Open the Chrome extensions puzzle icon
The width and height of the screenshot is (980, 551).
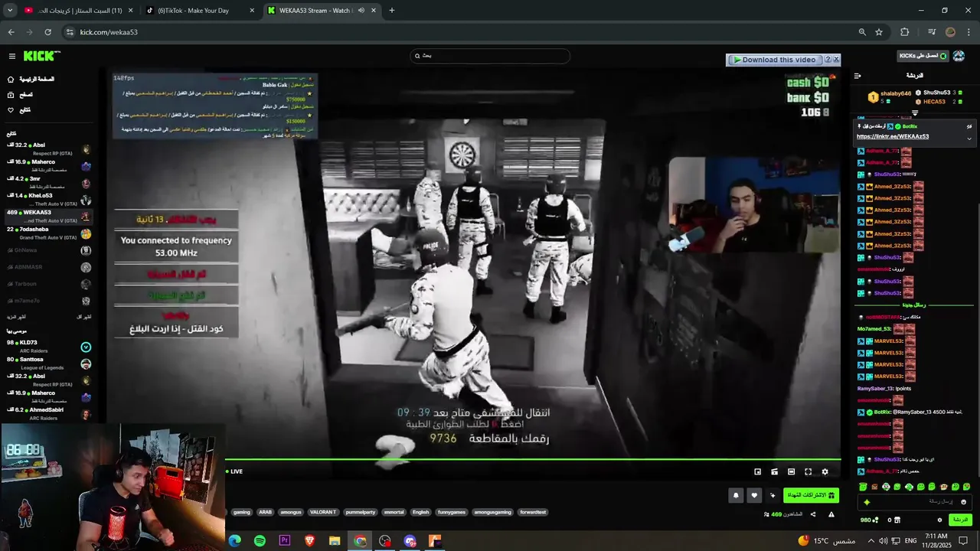(x=905, y=32)
